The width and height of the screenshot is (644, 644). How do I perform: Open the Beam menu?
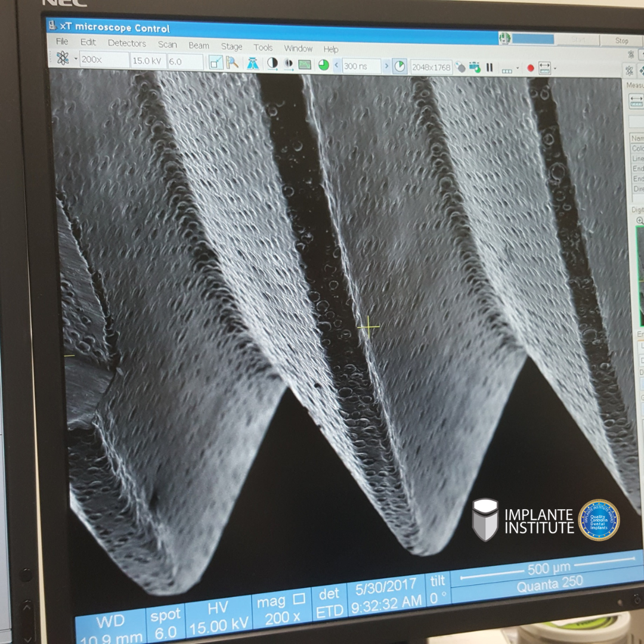point(199,45)
